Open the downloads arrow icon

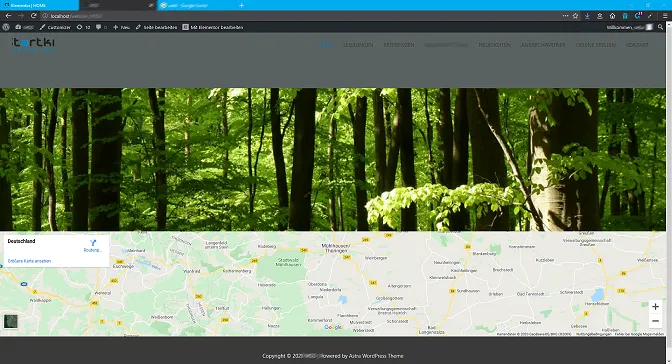click(x=587, y=16)
